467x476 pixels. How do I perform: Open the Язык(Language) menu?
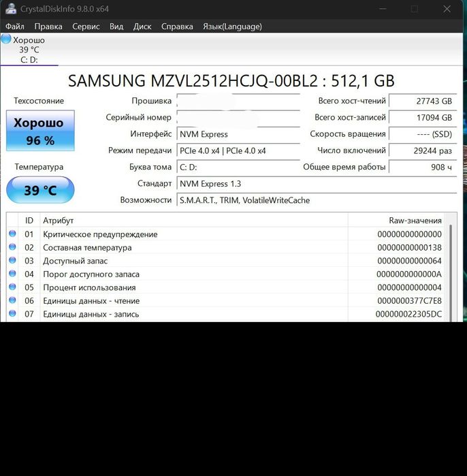(232, 27)
